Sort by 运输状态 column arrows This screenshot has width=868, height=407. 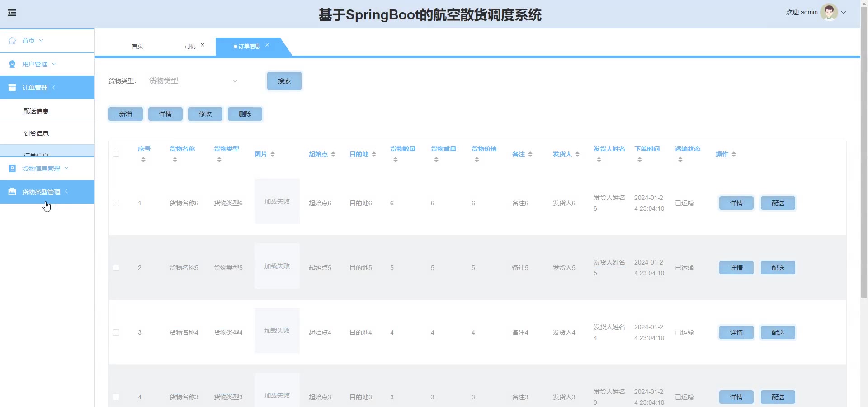680,160
